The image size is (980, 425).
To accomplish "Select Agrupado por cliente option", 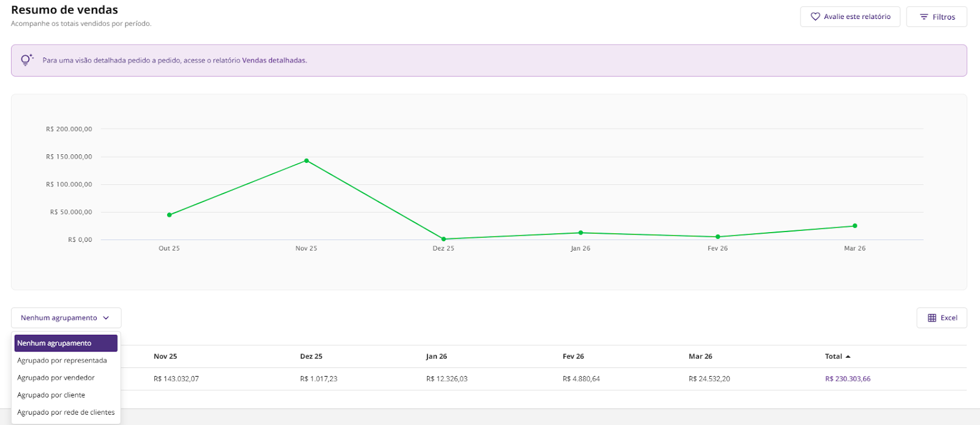I will click(51, 395).
